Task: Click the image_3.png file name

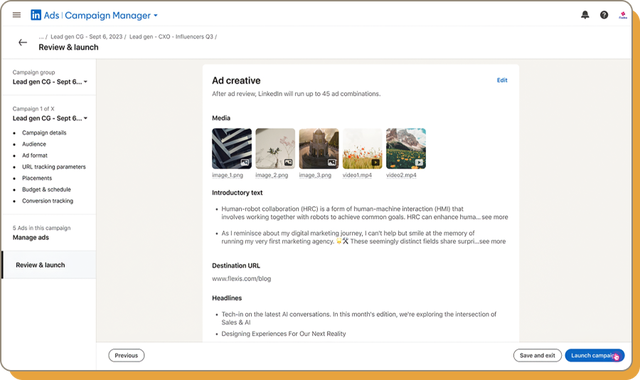Action: pos(315,175)
